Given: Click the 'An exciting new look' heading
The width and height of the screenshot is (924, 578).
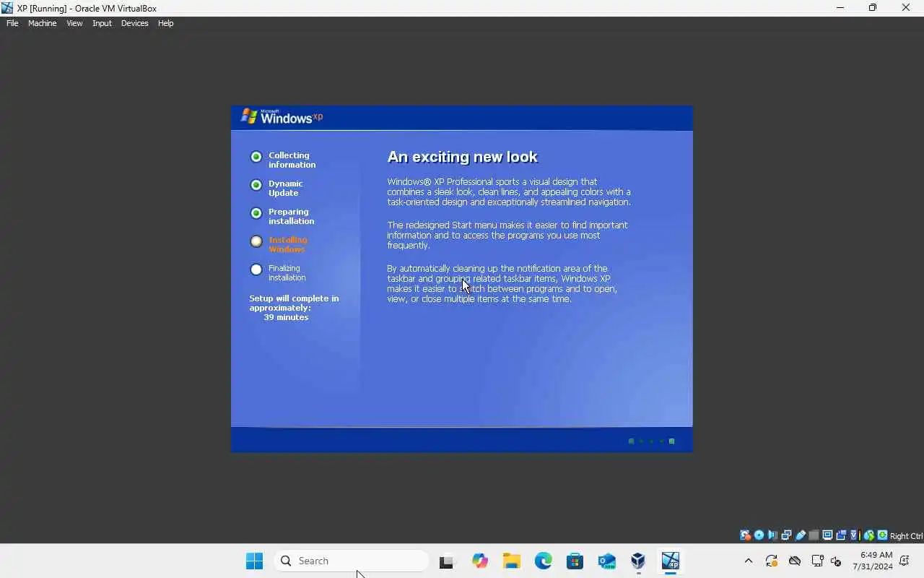Looking at the screenshot, I should coord(463,157).
